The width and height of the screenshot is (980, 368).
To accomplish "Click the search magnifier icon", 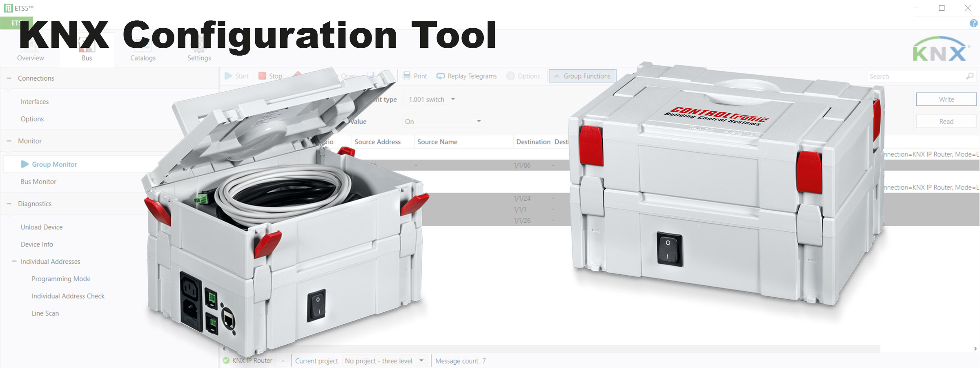I will click(969, 76).
